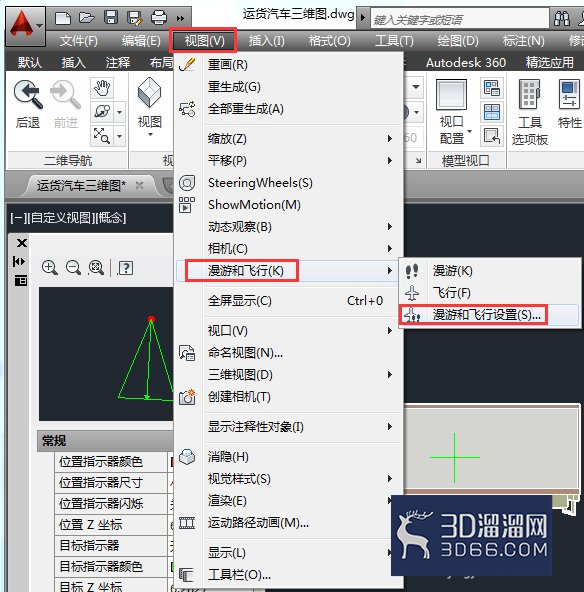The height and width of the screenshot is (592, 584).
Task: Close the 运货汽车三维图 drawing tab
Action: click(x=139, y=185)
